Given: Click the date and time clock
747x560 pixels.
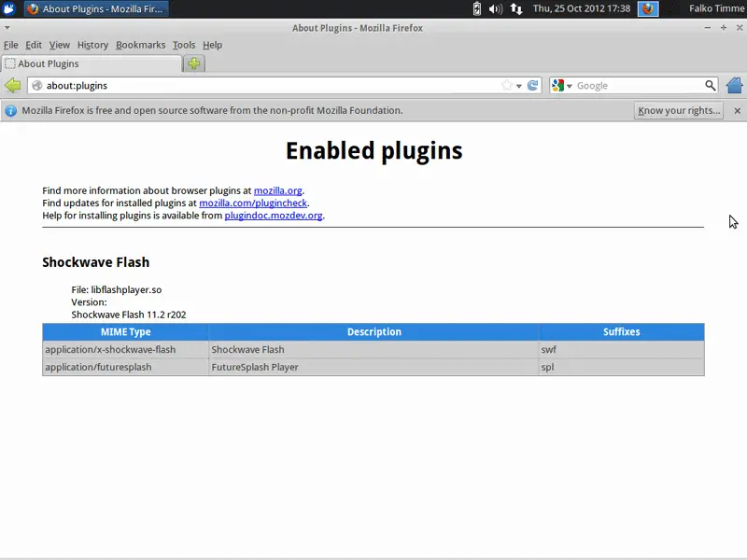Looking at the screenshot, I should [x=581, y=8].
